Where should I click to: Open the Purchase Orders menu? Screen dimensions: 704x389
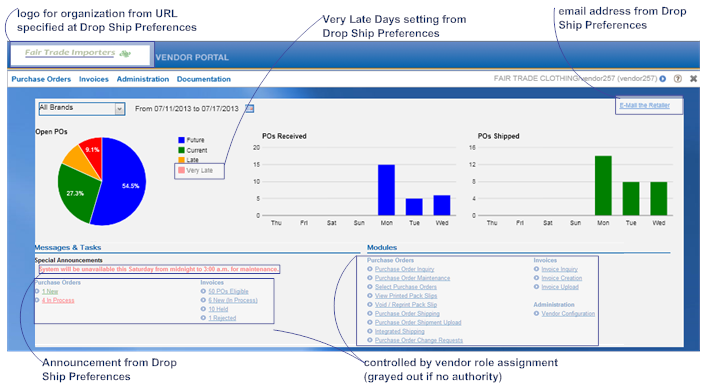tap(41, 79)
